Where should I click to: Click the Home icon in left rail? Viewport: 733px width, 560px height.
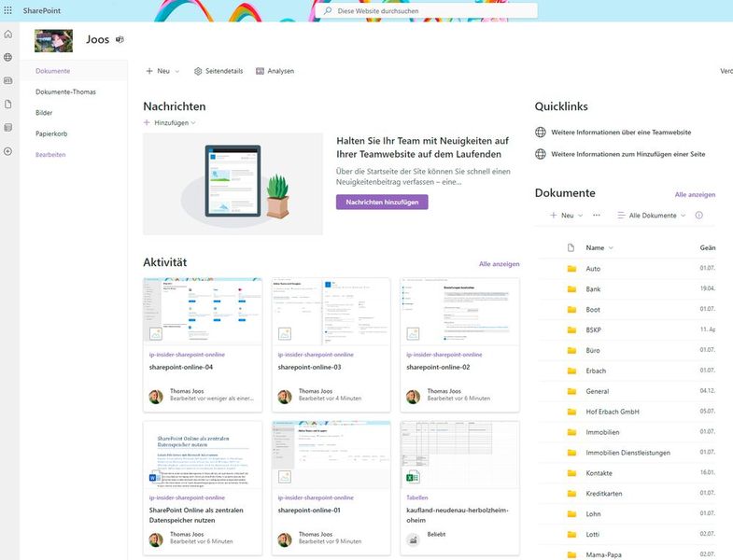tap(8, 35)
